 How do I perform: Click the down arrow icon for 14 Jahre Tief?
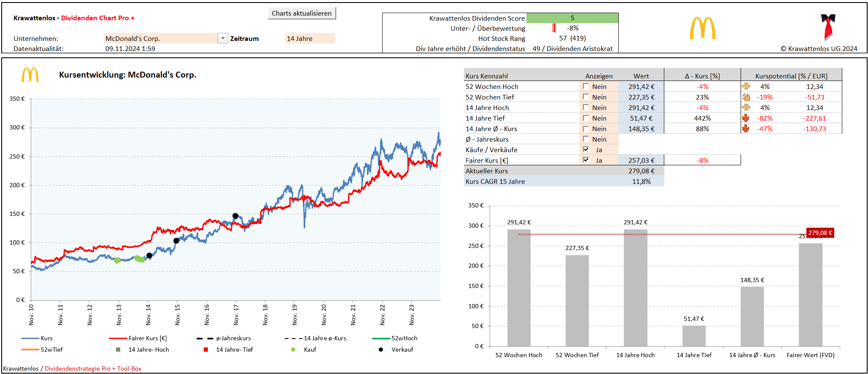click(x=746, y=118)
